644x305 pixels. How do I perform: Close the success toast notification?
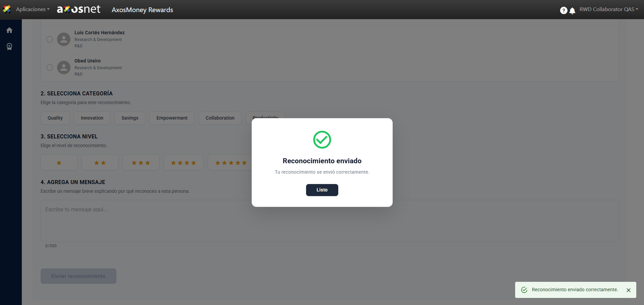click(x=628, y=290)
